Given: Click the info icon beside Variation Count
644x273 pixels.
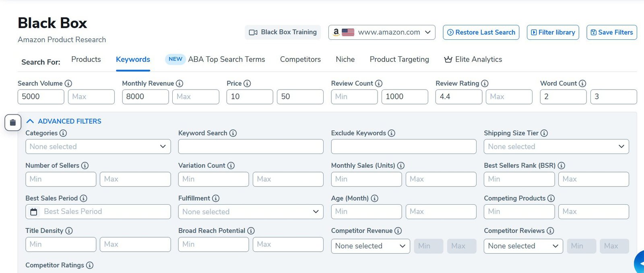Looking at the screenshot, I should coord(231,166).
